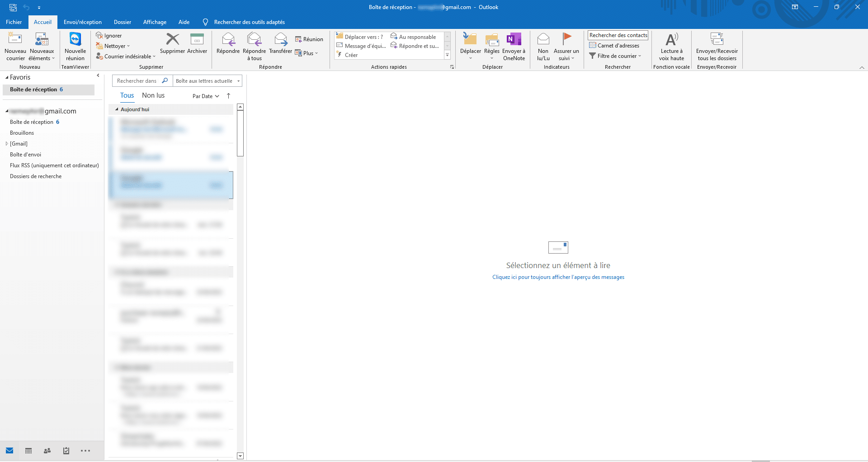Image resolution: width=868 pixels, height=462 pixels.
Task: Click the always show message preview link
Action: pos(558,277)
